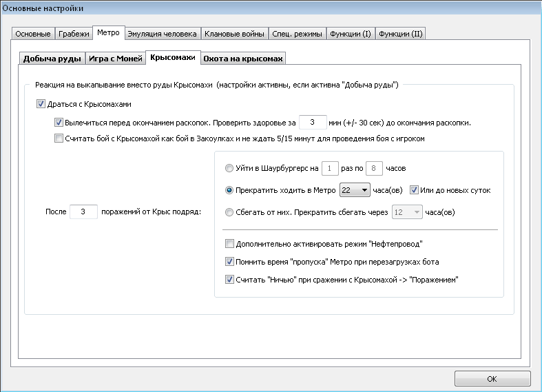Click the consecutive defeats count field
This screenshot has width=542, height=392.
click(x=83, y=212)
